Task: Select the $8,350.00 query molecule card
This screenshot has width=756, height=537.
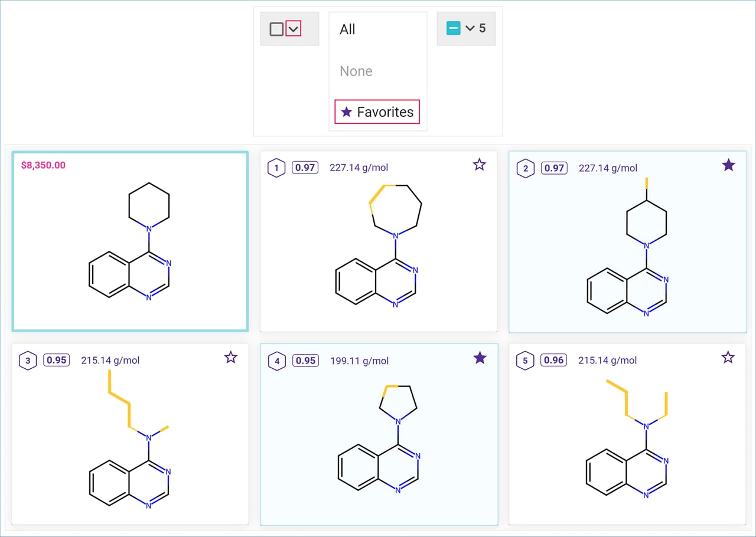Action: (x=130, y=241)
